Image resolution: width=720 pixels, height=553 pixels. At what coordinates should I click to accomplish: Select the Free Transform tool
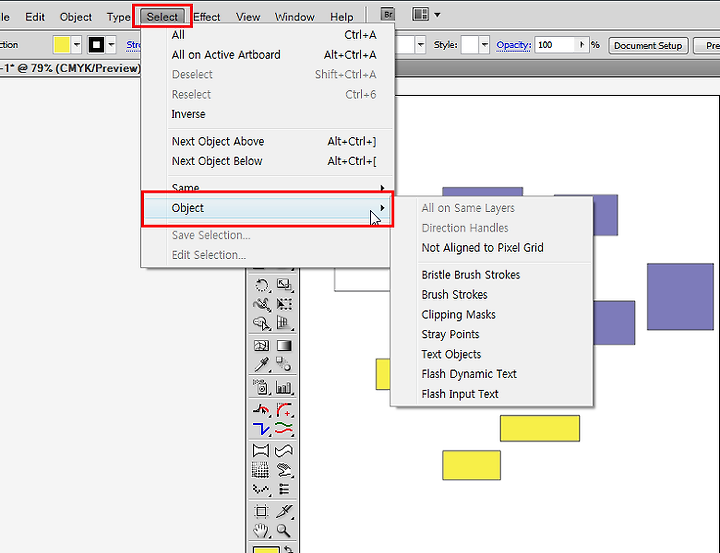tap(284, 304)
